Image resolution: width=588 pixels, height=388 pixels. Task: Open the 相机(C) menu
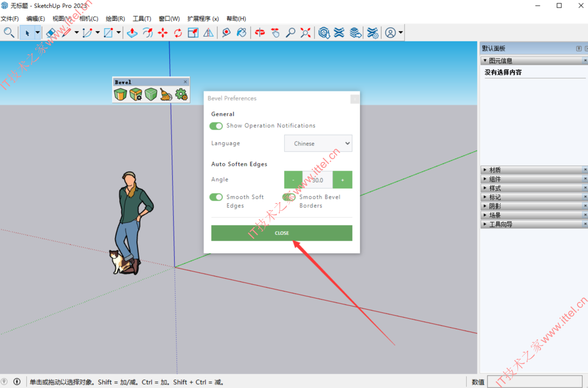89,19
